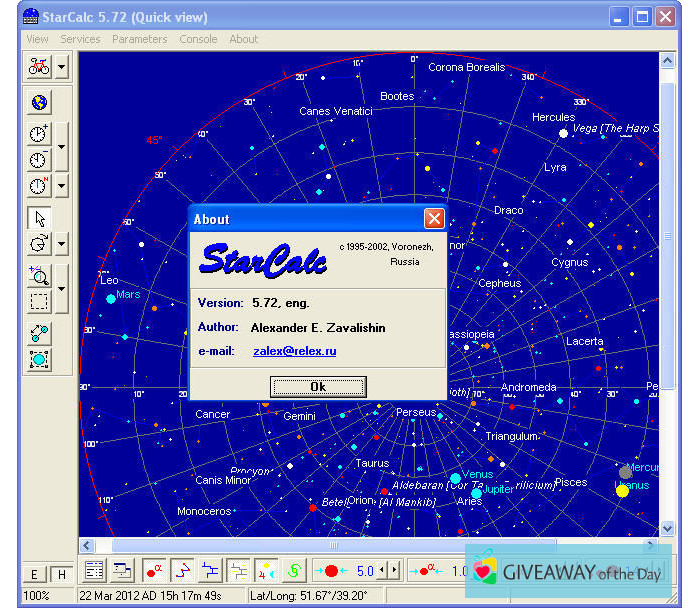700x608 pixels.
Task: Click the cyan circle in frame icon
Action: (39, 359)
